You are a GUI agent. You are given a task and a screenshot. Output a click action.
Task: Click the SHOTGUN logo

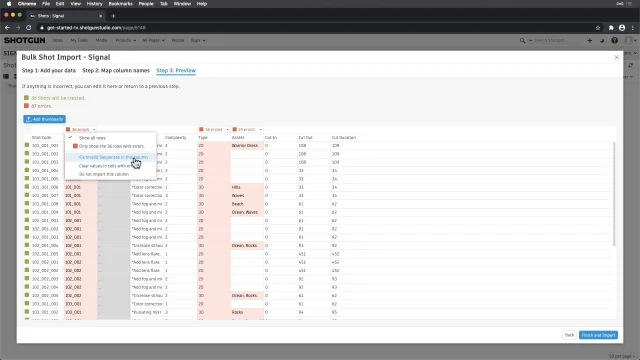24,40
